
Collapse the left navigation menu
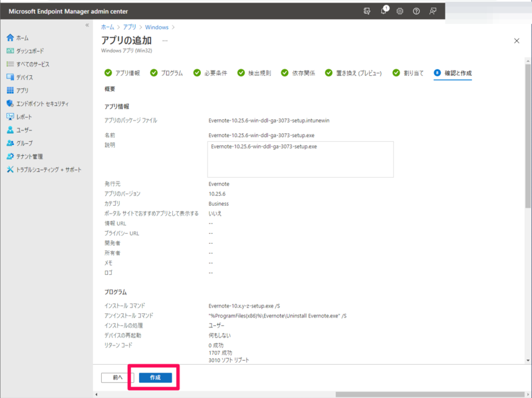[x=87, y=25]
